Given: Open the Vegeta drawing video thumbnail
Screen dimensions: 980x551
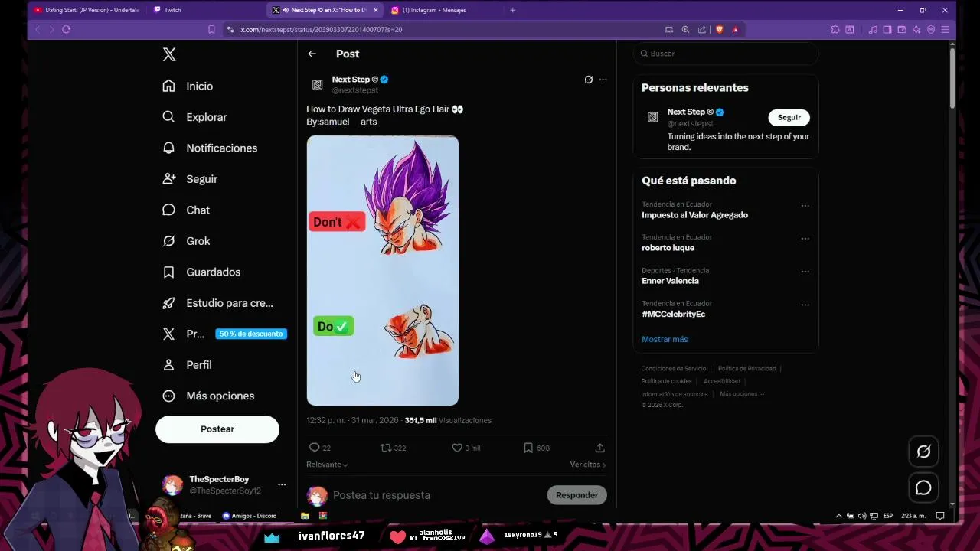Looking at the screenshot, I should tap(383, 270).
